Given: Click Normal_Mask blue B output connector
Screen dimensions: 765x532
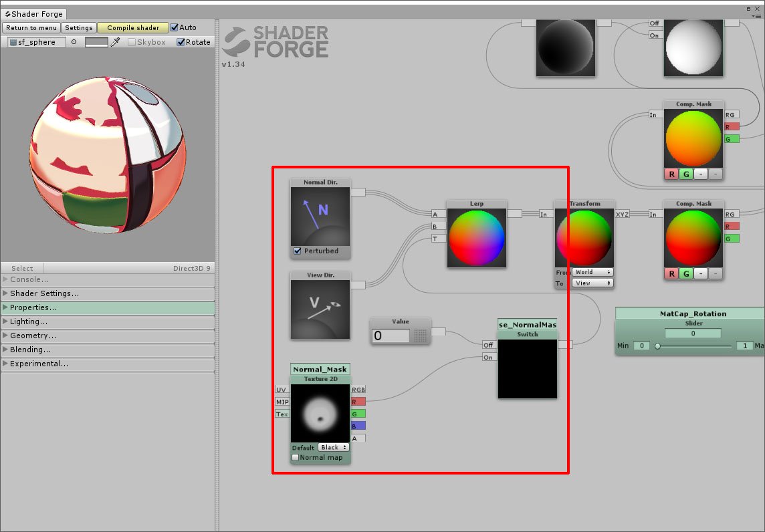Looking at the screenshot, I should [x=358, y=426].
